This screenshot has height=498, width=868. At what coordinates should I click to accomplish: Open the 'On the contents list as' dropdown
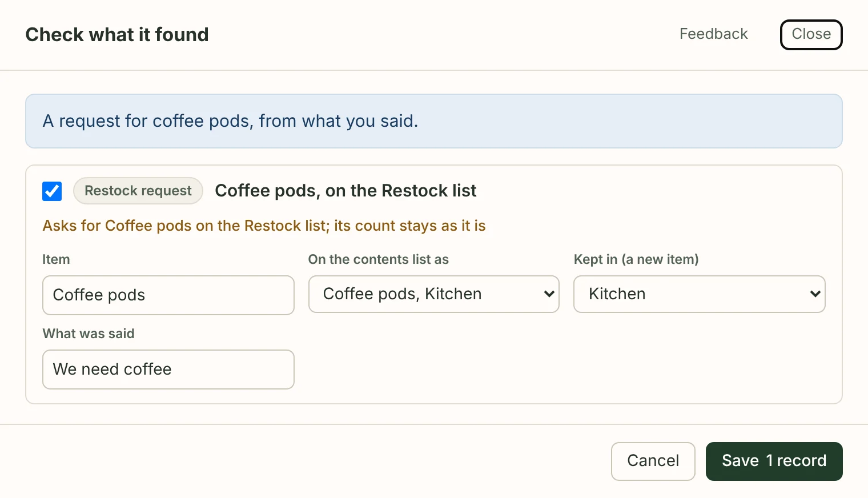point(434,294)
